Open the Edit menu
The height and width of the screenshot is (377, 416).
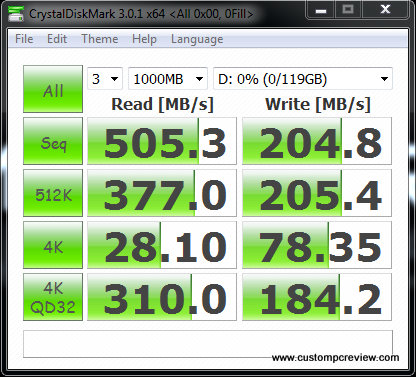[x=57, y=39]
